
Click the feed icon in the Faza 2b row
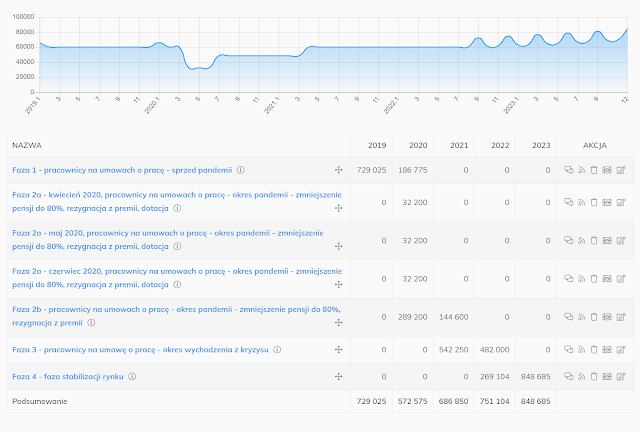(582, 316)
